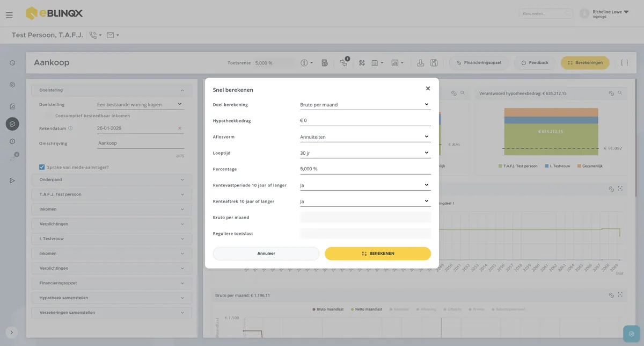Click the info icon next to Rekendatum

coord(70,128)
